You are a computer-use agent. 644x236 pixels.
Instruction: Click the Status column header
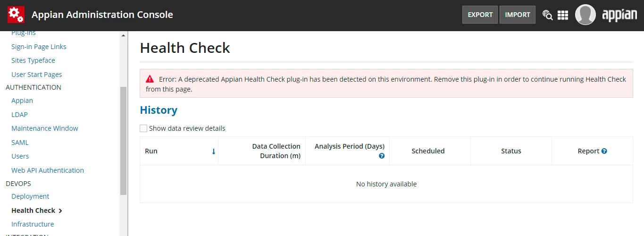(511, 151)
